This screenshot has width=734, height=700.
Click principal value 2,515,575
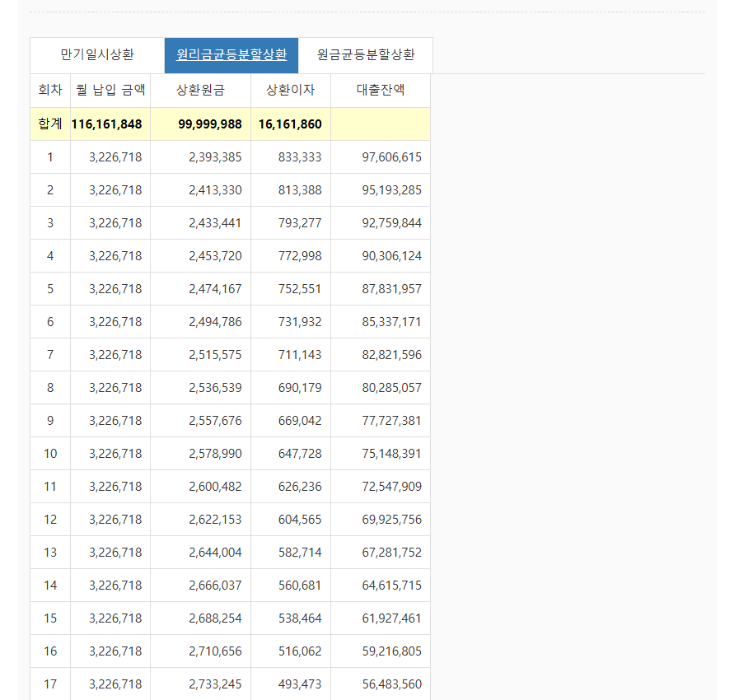coord(215,355)
